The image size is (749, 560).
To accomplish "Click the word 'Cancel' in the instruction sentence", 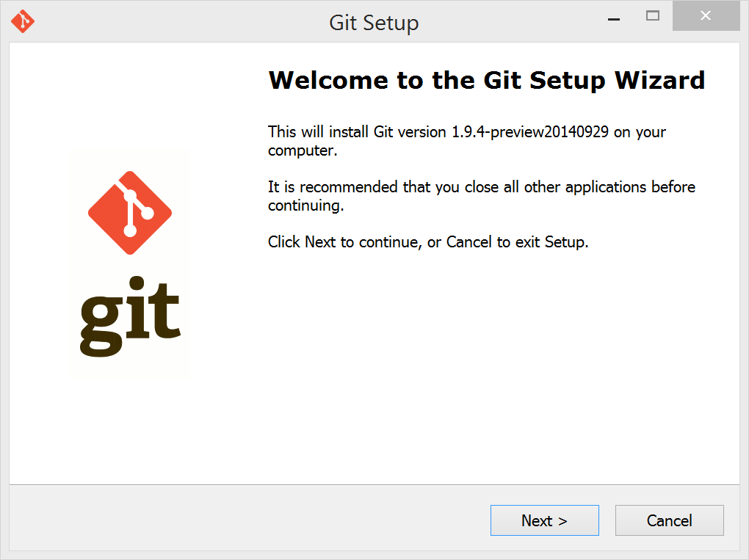I will click(468, 242).
